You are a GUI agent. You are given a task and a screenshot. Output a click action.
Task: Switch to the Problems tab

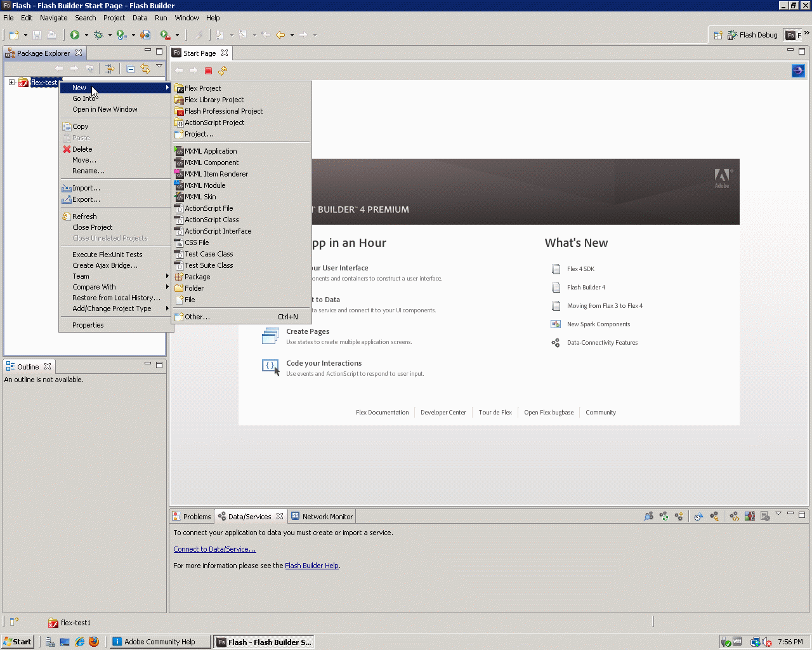(192, 517)
